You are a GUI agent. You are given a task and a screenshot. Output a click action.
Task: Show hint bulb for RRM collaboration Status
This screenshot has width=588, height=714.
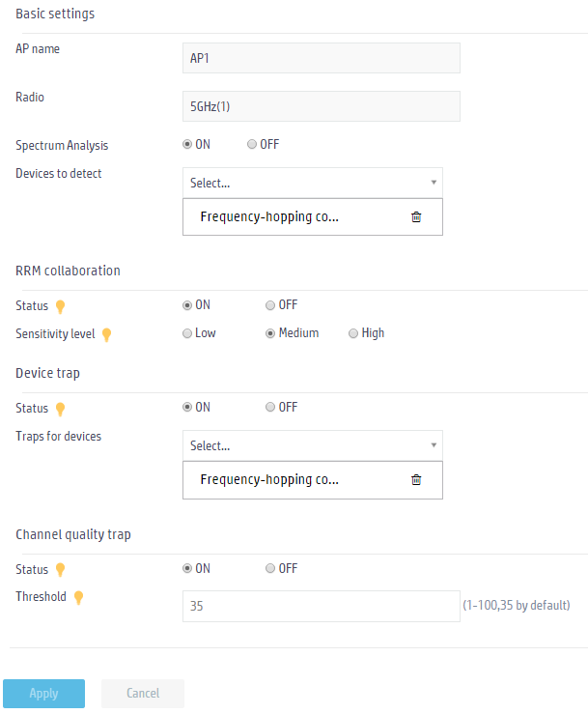[60, 306]
